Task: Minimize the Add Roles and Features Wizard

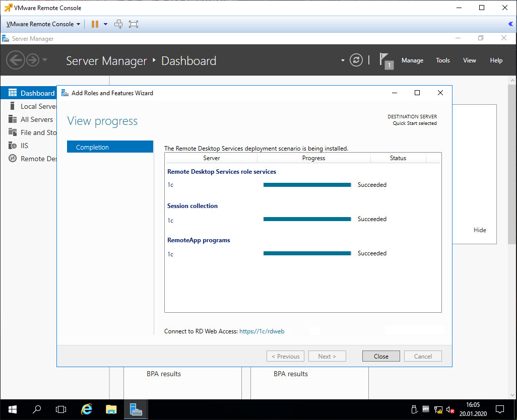Action: [395, 93]
